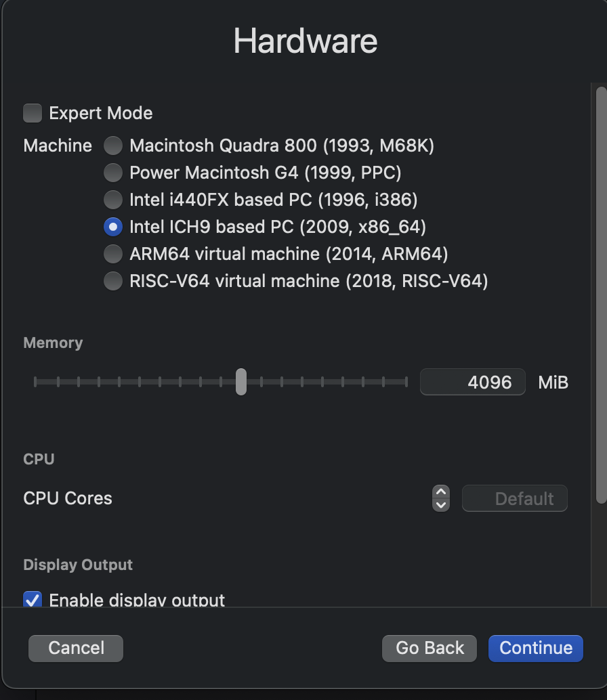The height and width of the screenshot is (700, 607).
Task: Click the Memory slider handle
Action: [x=240, y=382]
